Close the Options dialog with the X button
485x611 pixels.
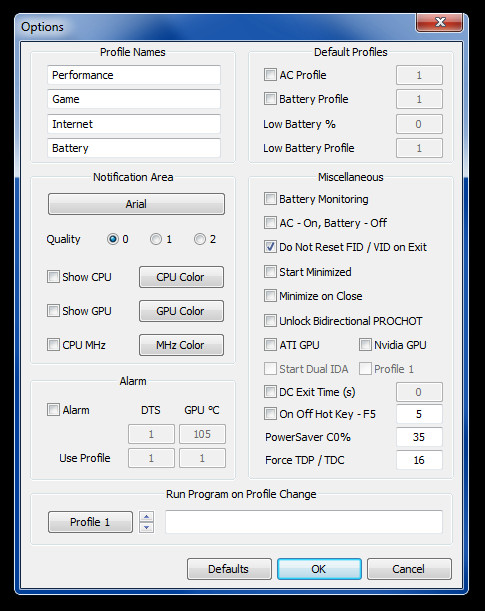pos(440,22)
